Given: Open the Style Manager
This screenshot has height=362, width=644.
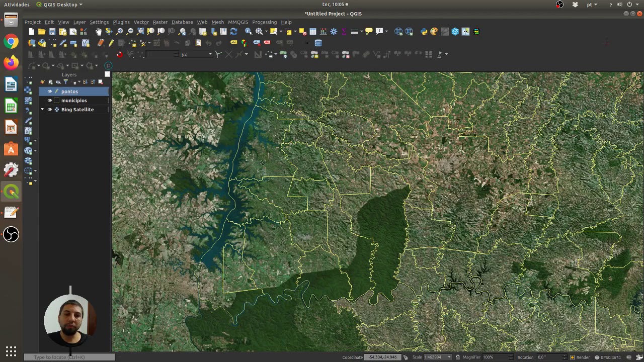Looking at the screenshot, I should [x=84, y=31].
